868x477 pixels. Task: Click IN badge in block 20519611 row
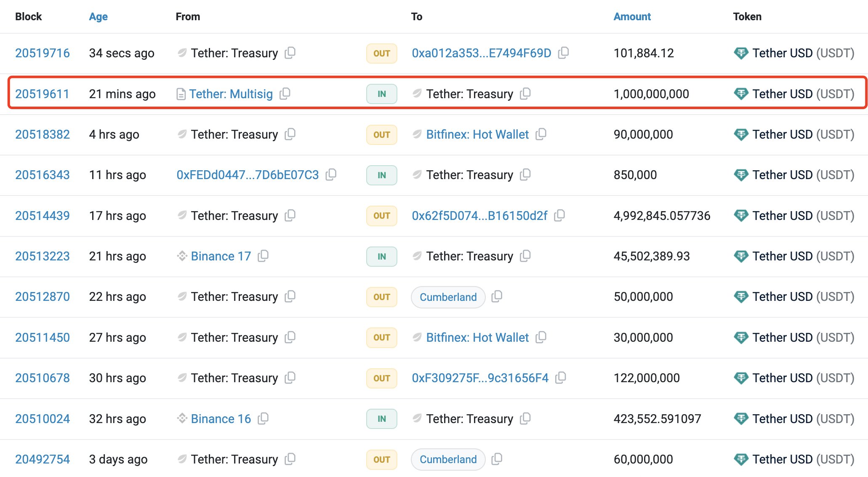click(x=382, y=94)
